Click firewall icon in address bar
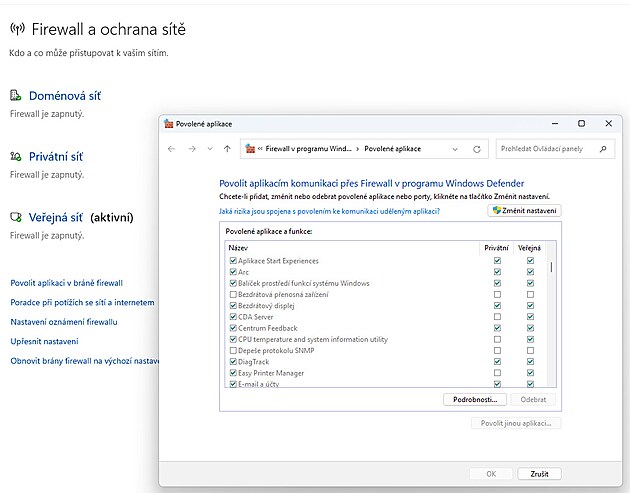 coord(250,149)
